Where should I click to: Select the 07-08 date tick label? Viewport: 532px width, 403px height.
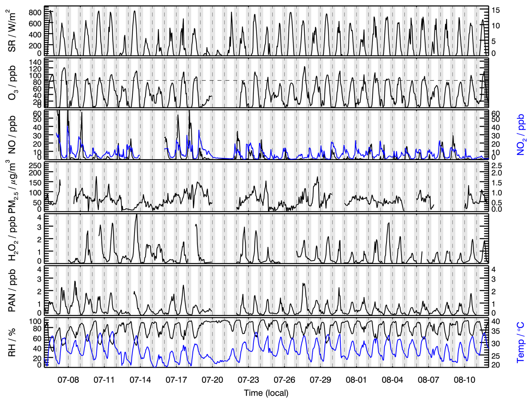point(68,380)
